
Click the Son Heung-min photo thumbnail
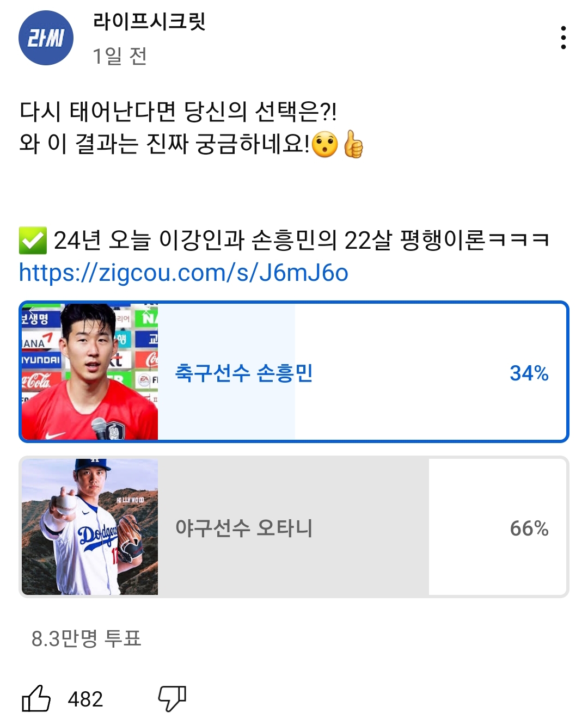pyautogui.click(x=90, y=372)
